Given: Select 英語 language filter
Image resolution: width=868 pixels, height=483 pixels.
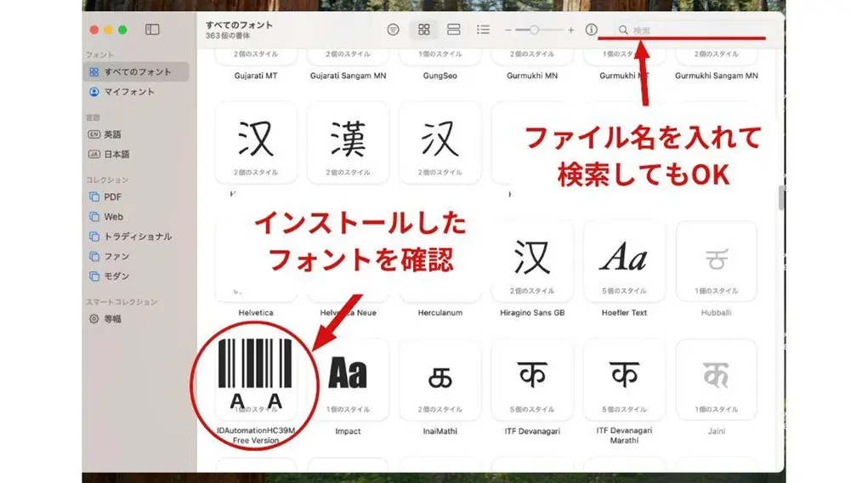Looking at the screenshot, I should pyautogui.click(x=136, y=134).
